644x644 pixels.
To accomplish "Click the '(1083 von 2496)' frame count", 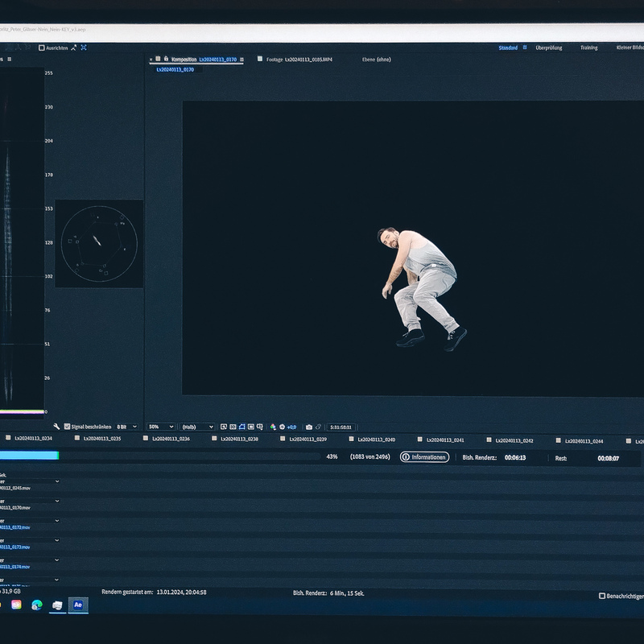I will tap(370, 456).
